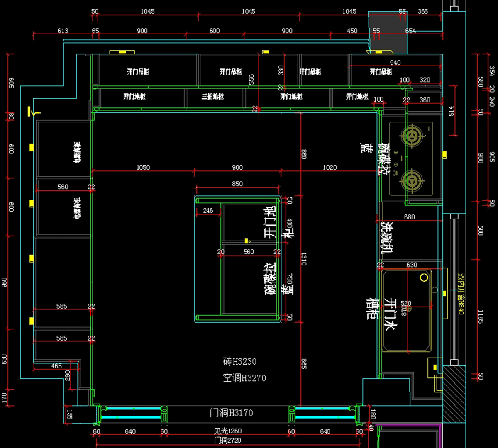Click the left sliding door panel at bottom
This screenshot has width=498, height=448.
tap(131, 413)
